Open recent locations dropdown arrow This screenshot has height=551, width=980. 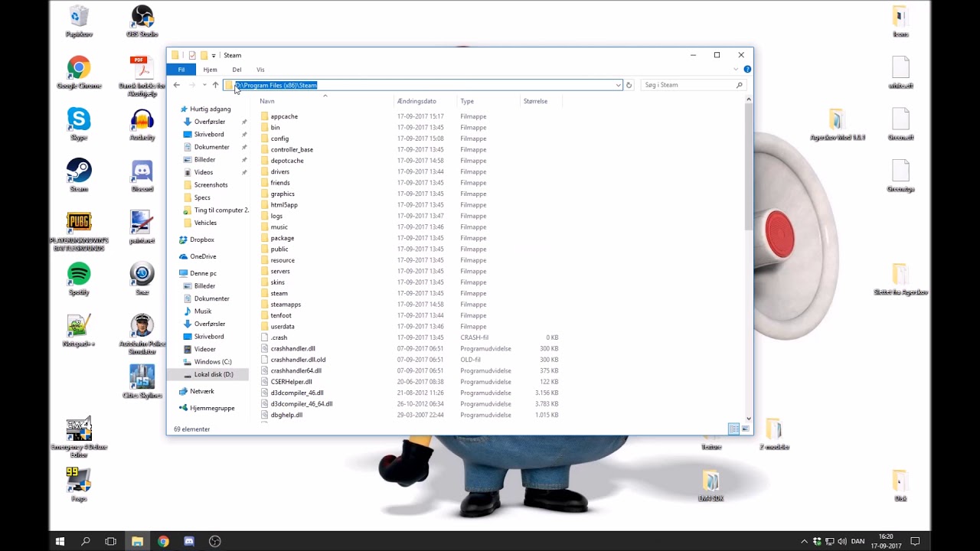click(203, 85)
